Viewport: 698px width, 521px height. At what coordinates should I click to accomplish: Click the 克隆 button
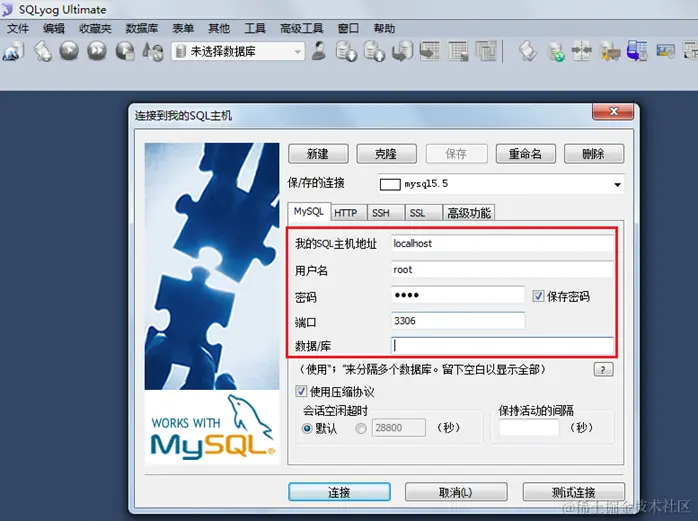(386, 154)
